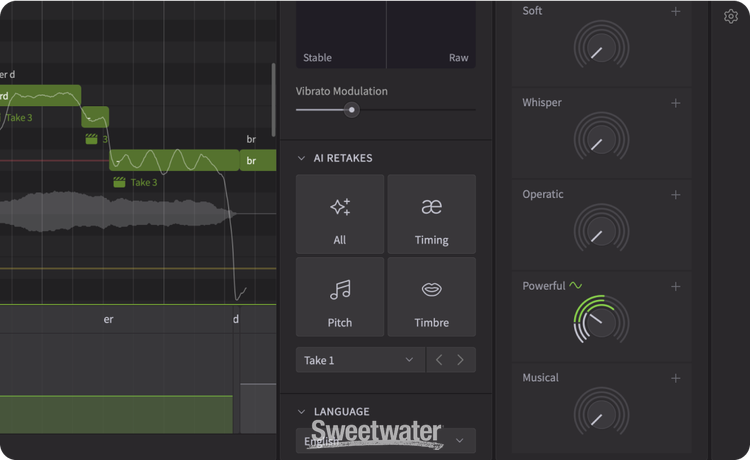Click the plus icon next to Soft
Viewport: 750px width, 460px height.
pyautogui.click(x=676, y=11)
